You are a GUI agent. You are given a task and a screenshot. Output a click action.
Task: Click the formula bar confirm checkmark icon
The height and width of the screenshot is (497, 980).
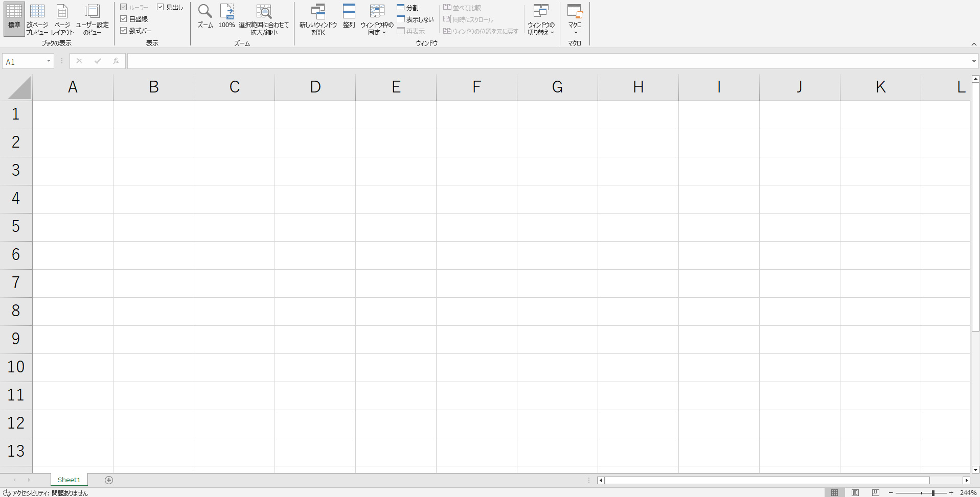click(x=98, y=61)
